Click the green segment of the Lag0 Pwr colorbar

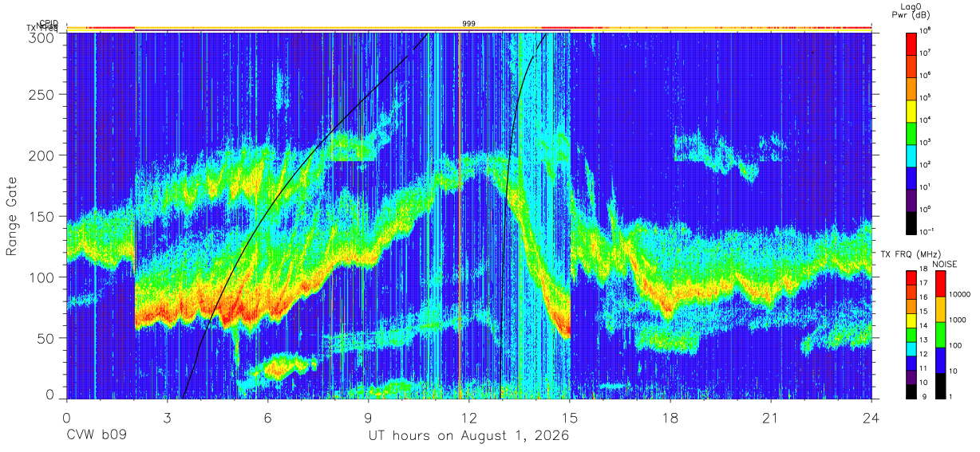tap(911, 132)
